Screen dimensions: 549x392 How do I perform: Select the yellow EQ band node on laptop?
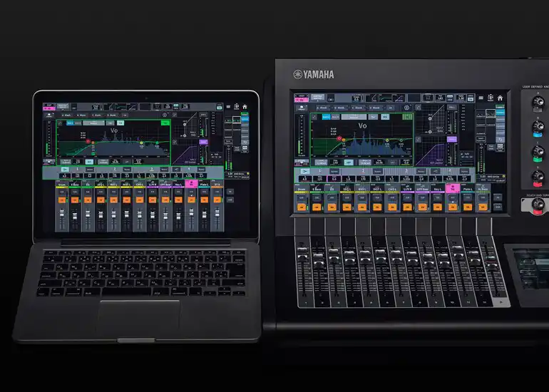point(141,143)
